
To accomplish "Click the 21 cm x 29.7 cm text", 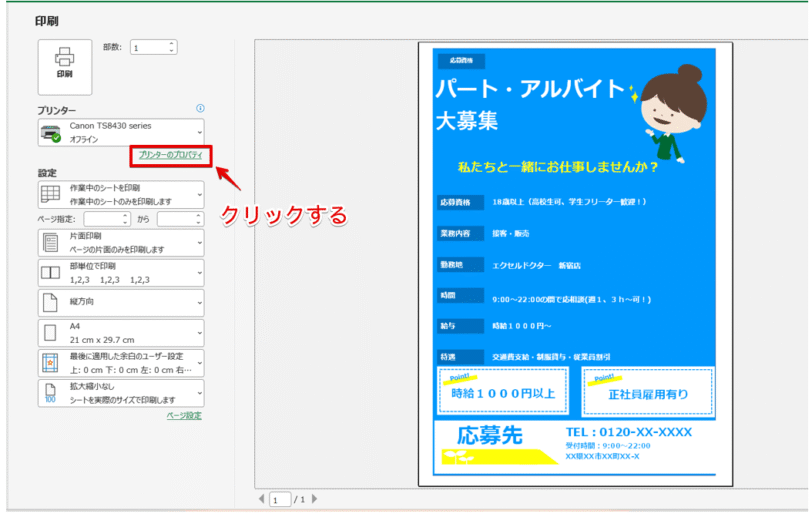I will tap(102, 340).
